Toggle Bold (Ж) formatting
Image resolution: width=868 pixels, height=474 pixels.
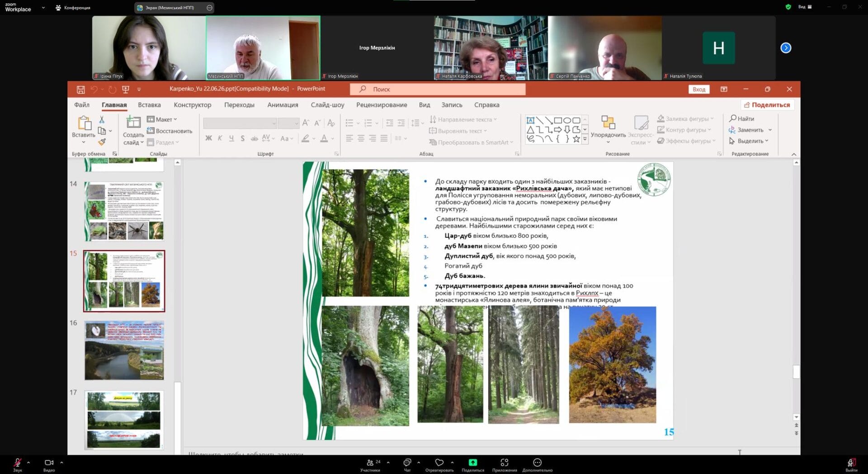[208, 138]
